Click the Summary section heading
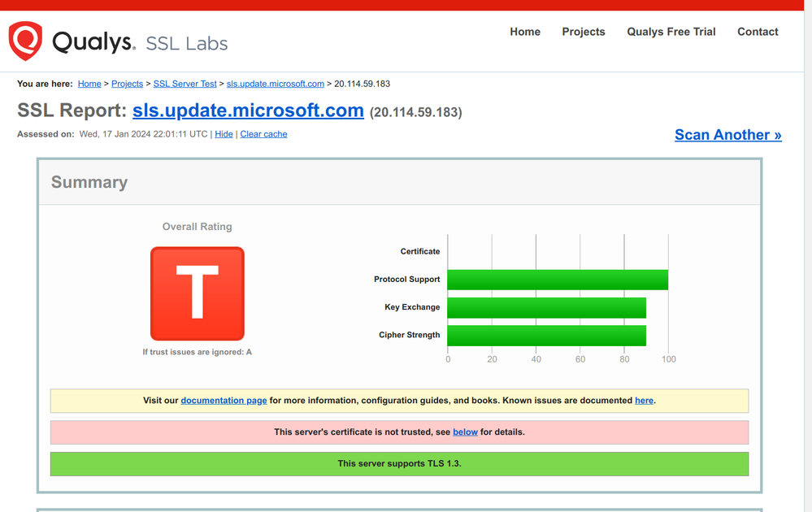This screenshot has height=512, width=812. (89, 182)
